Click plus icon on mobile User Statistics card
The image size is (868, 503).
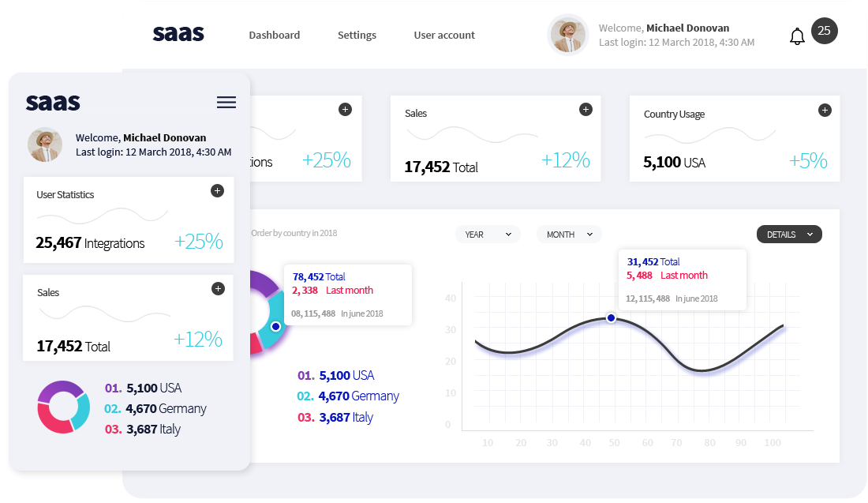click(x=218, y=191)
